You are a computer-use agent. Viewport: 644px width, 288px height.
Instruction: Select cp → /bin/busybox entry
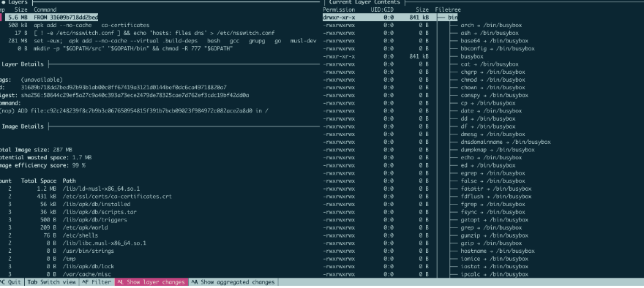(x=488, y=103)
